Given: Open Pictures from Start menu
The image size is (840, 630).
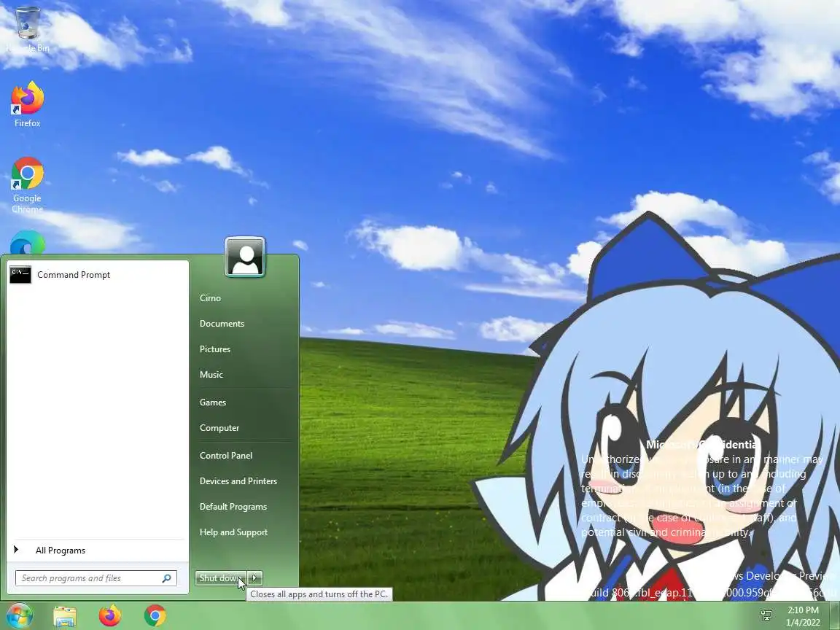Looking at the screenshot, I should [215, 349].
